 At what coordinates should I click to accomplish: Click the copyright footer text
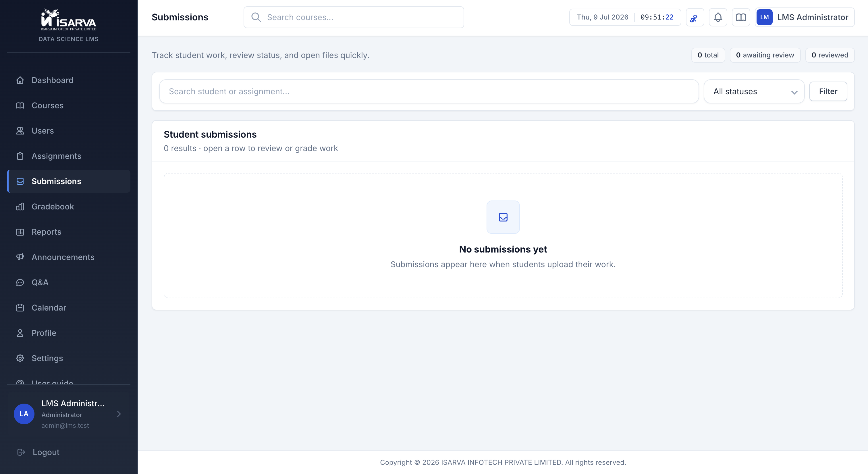503,462
